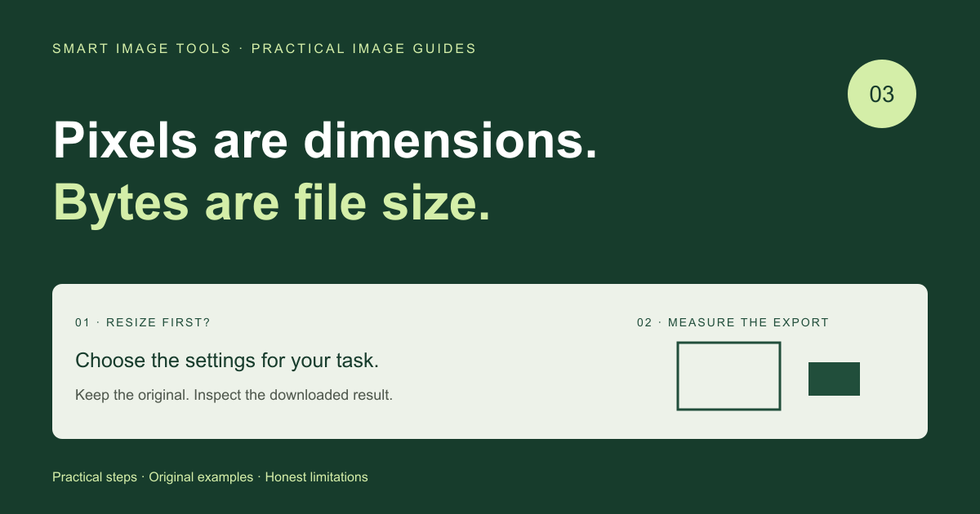Click "Practical steps" footer text
The height and width of the screenshot is (514, 980).
(x=95, y=477)
